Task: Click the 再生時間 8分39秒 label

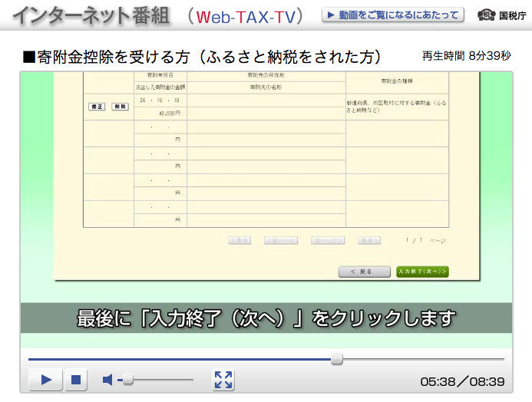Action: [466, 56]
